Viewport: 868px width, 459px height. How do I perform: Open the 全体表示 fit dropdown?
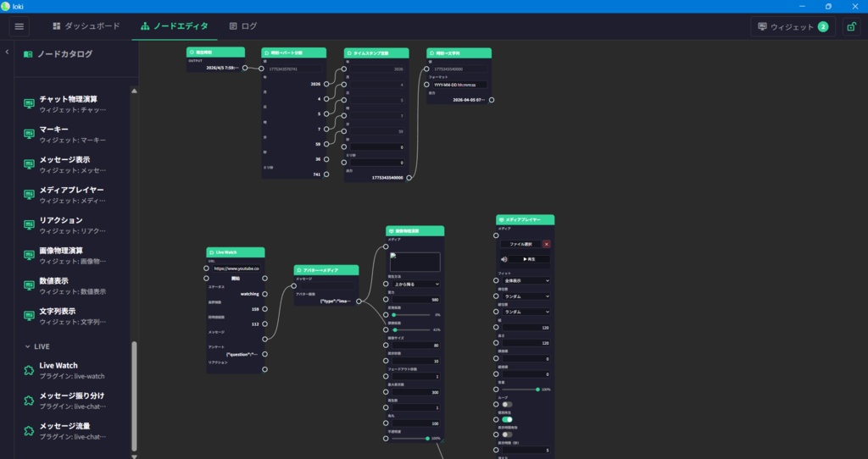[x=526, y=280]
